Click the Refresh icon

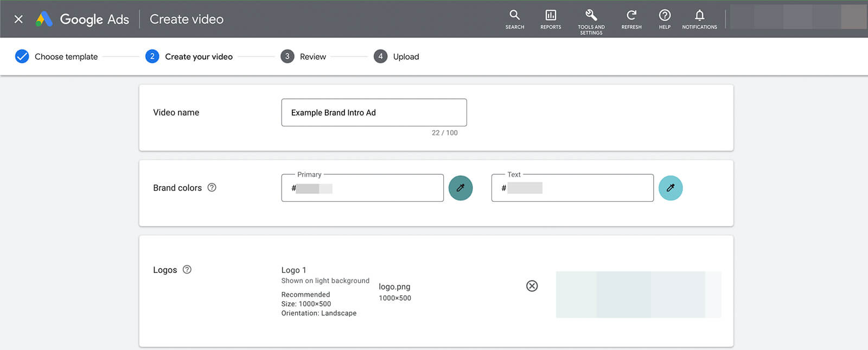tap(631, 19)
